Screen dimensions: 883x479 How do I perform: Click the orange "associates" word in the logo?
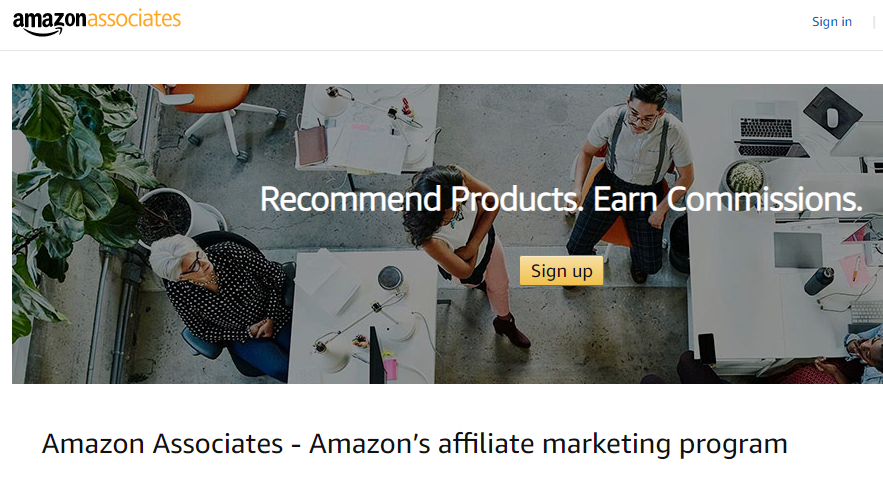pyautogui.click(x=134, y=19)
